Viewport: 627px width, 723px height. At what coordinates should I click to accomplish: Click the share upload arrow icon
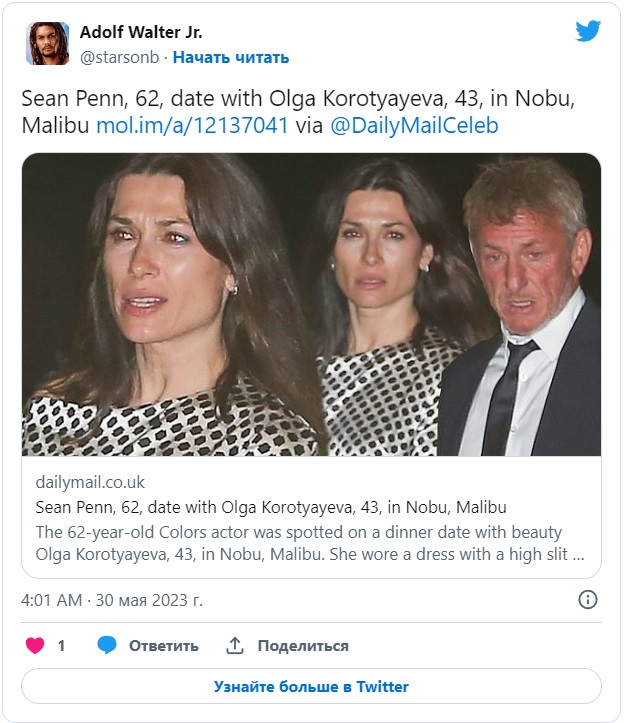point(235,645)
